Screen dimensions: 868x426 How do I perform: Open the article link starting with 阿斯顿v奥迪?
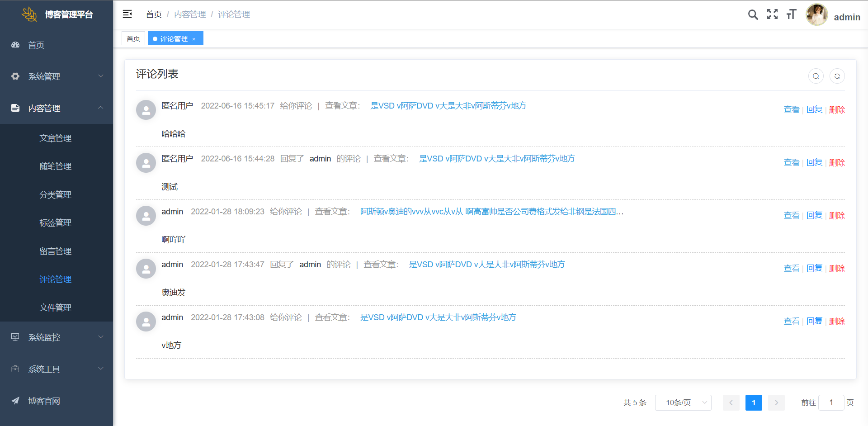pos(491,212)
